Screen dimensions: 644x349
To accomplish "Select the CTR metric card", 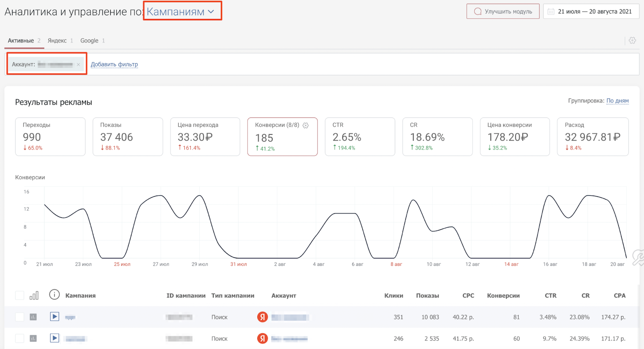I will (360, 136).
